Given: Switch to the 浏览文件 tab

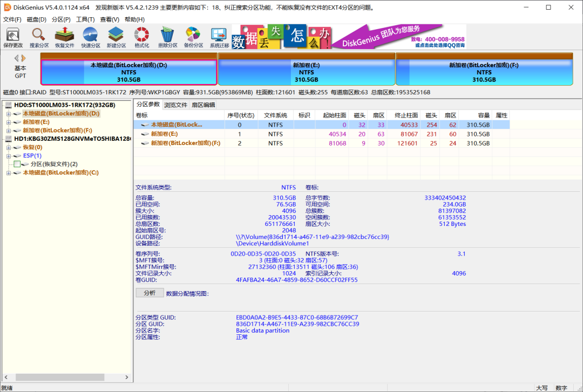Looking at the screenshot, I should click(175, 105).
